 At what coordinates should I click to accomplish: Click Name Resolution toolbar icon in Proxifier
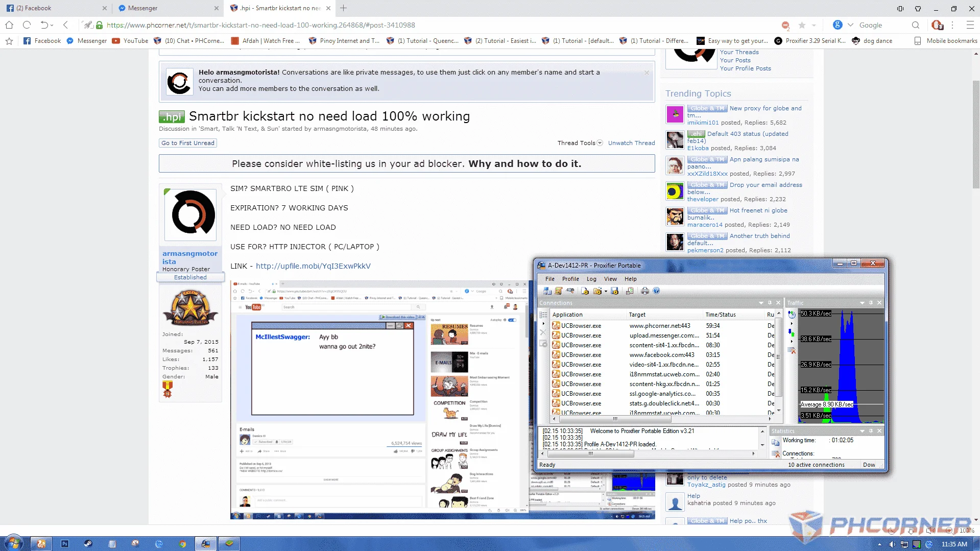[x=570, y=291]
